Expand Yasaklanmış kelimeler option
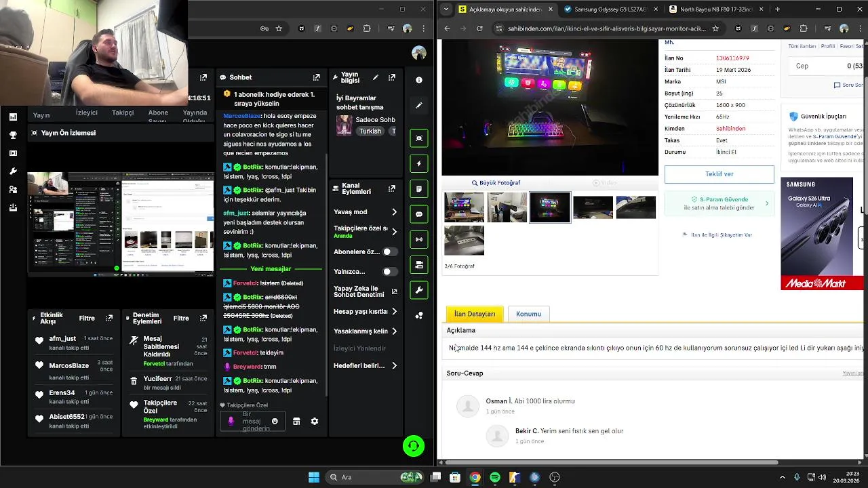 point(394,331)
